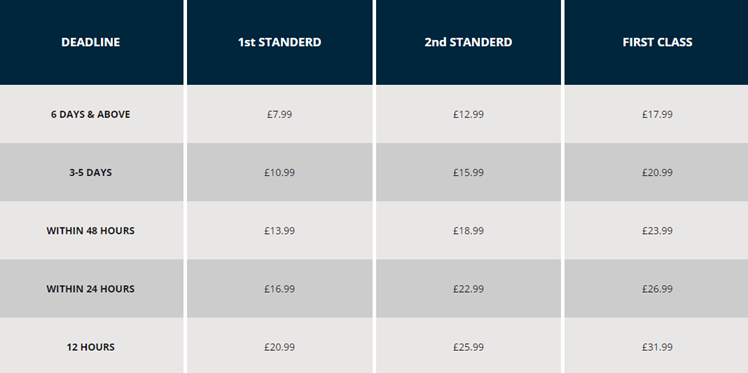Select the £26.99 price cell
This screenshot has width=748, height=373.
pyautogui.click(x=657, y=289)
